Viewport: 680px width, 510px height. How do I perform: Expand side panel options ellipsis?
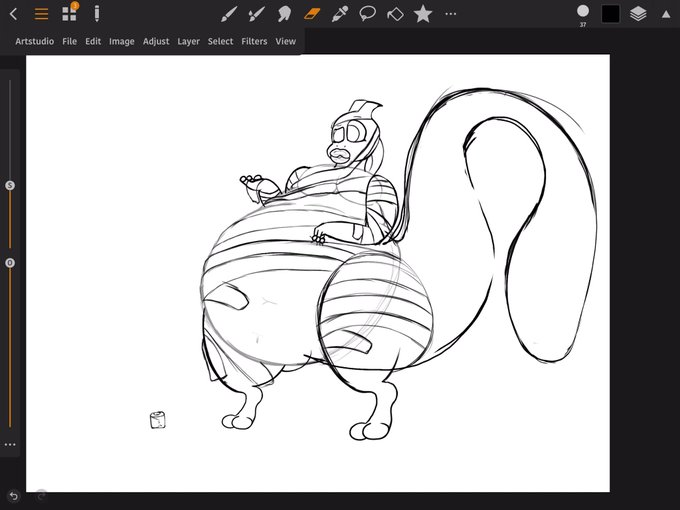[10, 445]
